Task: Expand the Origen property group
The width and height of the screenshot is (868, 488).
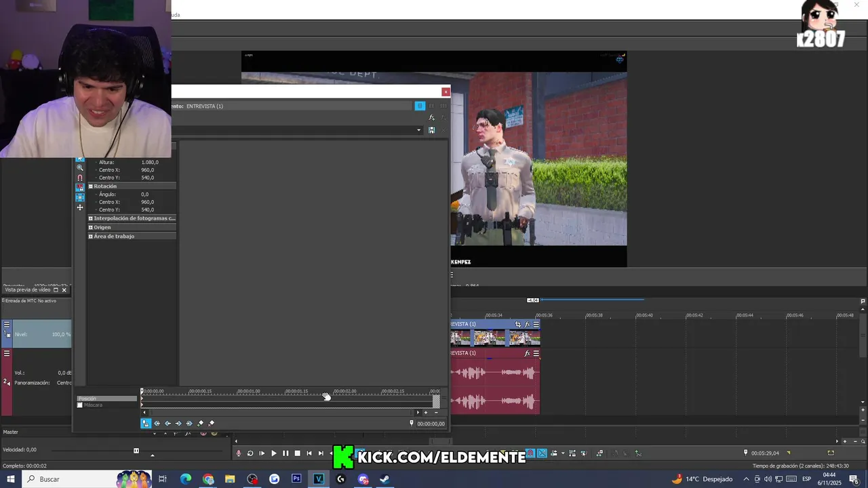Action: pyautogui.click(x=91, y=228)
